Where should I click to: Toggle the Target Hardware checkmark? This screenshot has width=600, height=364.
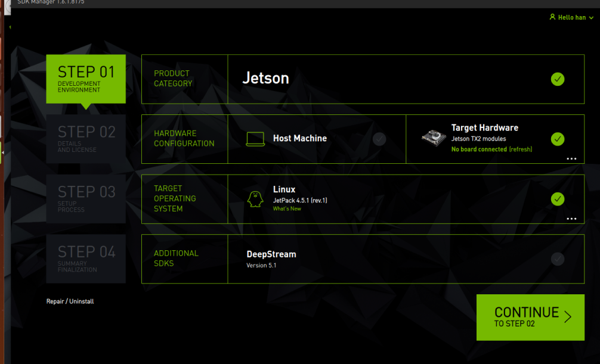click(558, 139)
